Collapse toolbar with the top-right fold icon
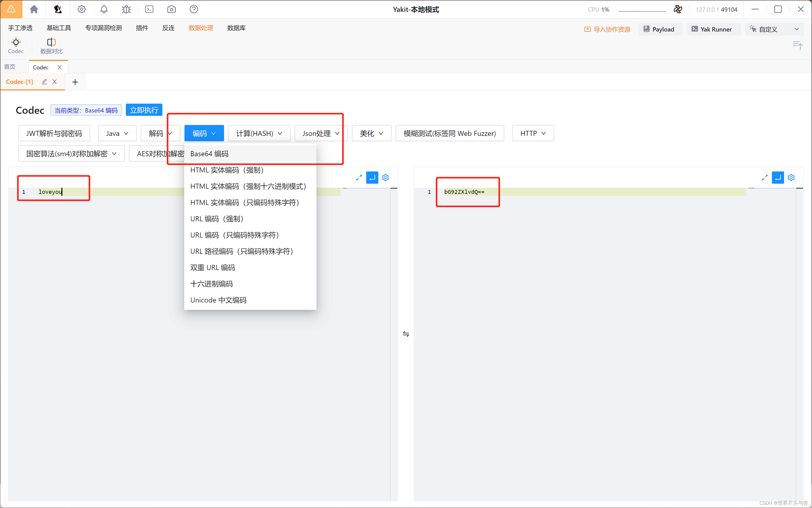 click(x=797, y=45)
